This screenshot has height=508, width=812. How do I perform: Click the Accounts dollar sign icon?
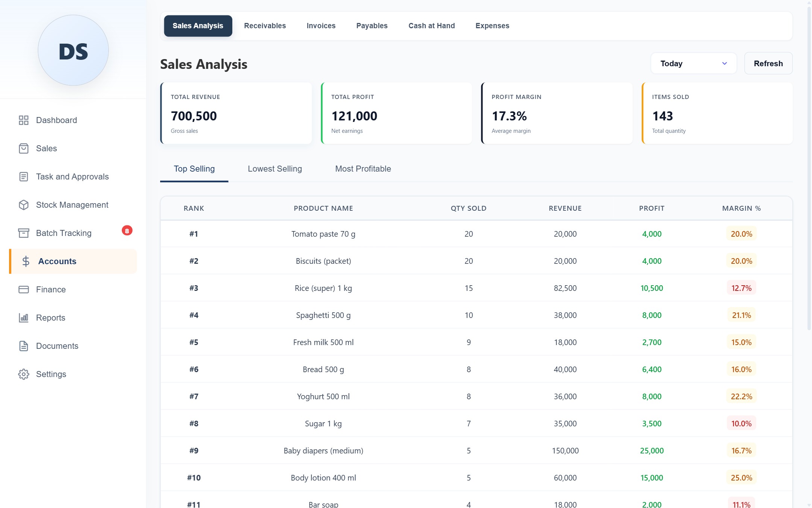[26, 261]
